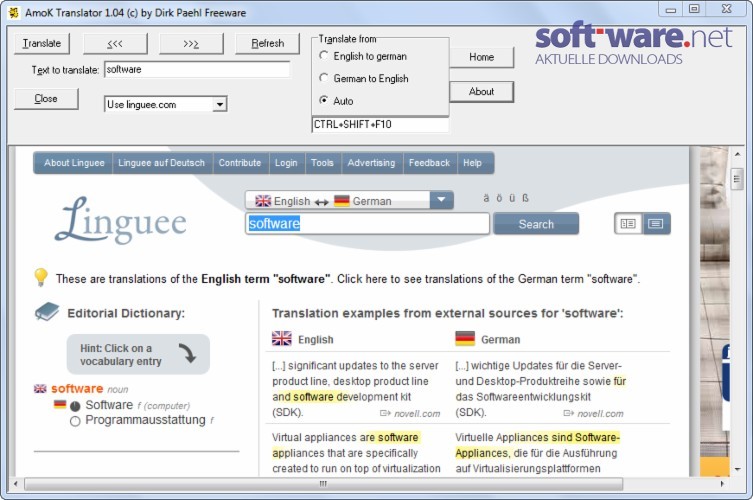Open the German novell.com source link
753x500 pixels.
(x=600, y=414)
